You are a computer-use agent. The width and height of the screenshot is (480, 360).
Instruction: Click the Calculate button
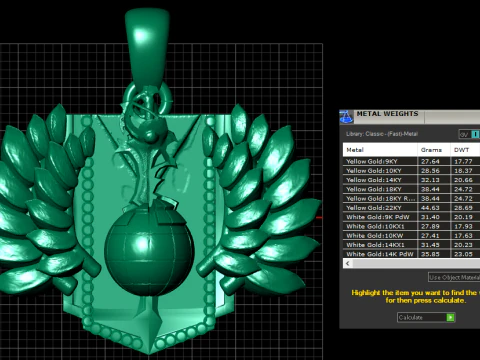click(x=426, y=317)
